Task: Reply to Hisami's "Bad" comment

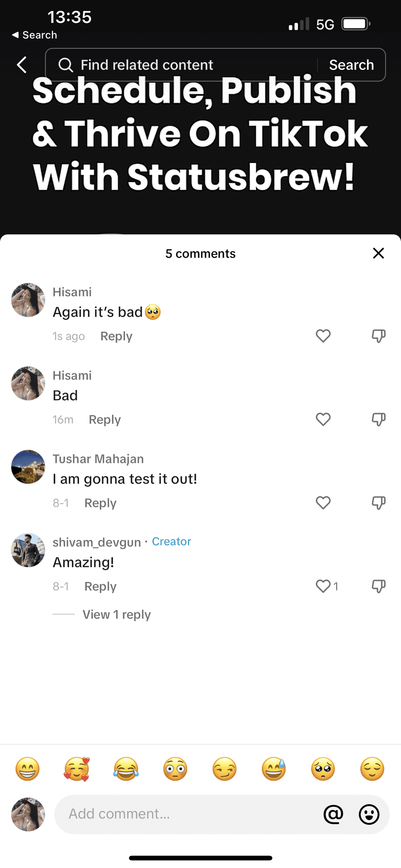Action: [x=105, y=420]
